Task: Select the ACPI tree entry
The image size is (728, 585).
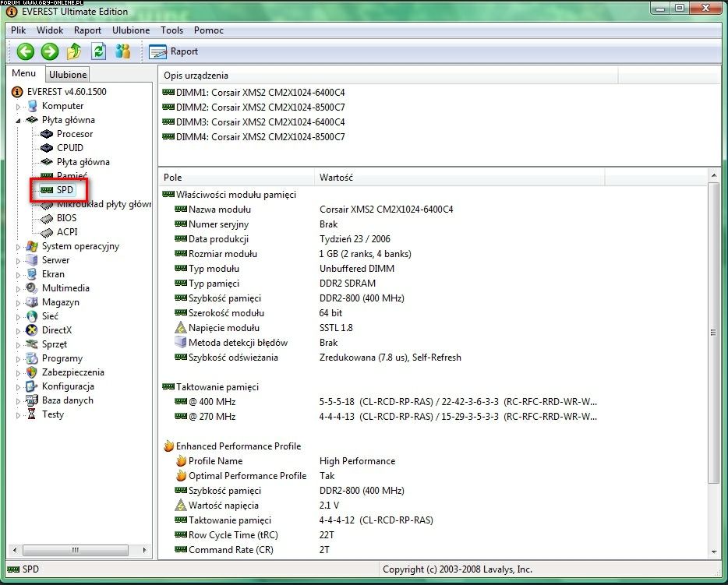Action: click(66, 232)
